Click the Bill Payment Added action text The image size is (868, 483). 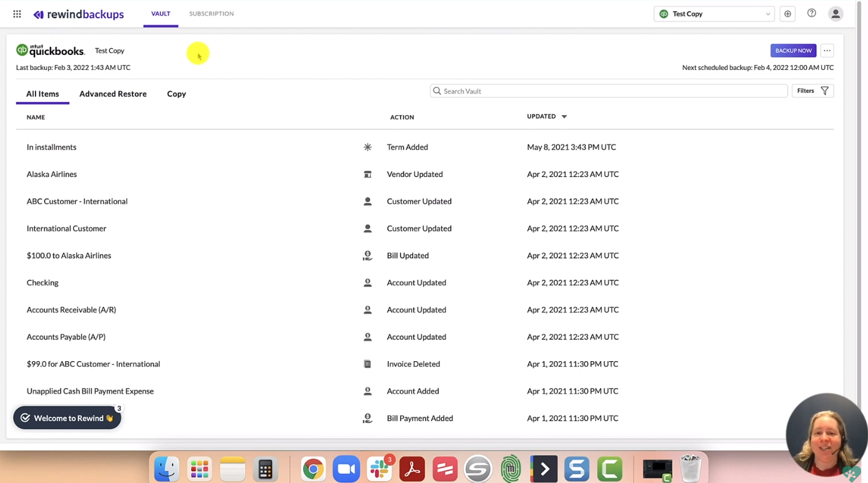(x=420, y=419)
